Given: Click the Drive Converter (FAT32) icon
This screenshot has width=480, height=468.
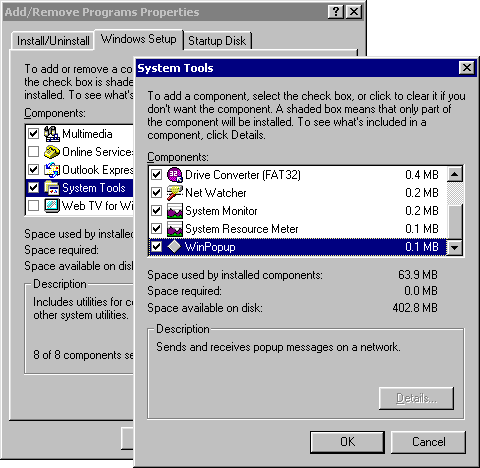Looking at the screenshot, I should (x=175, y=175).
